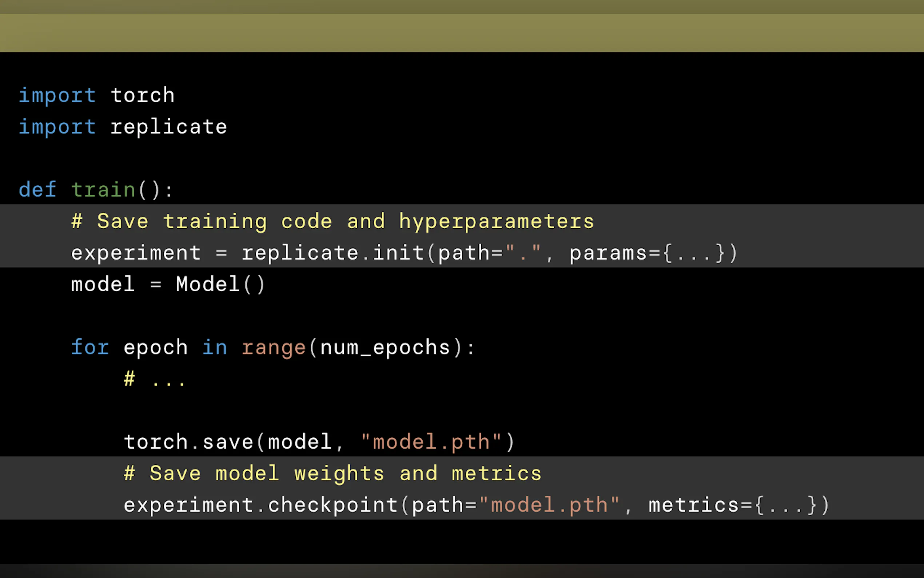924x578 pixels.
Task: Click the word 'torch' on the first import line
Action: (x=143, y=95)
